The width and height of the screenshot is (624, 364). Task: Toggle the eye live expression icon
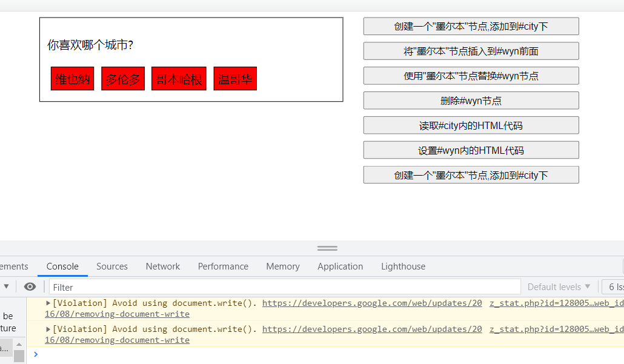coord(30,286)
